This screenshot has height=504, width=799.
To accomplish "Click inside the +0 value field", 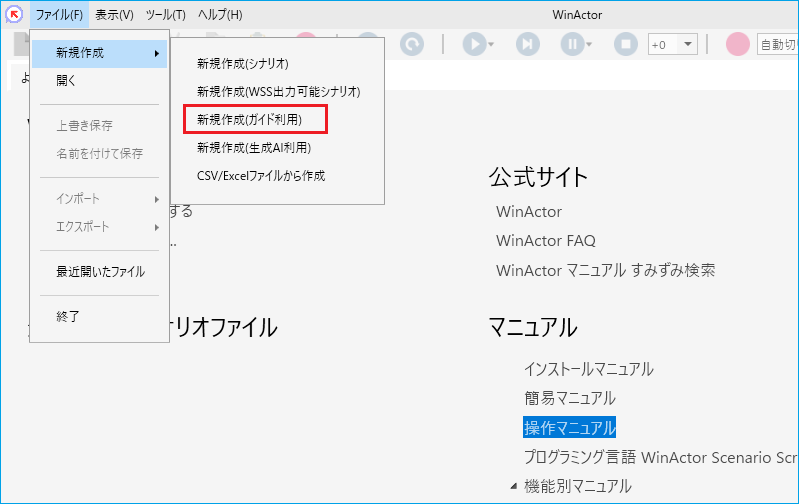I will 663,44.
